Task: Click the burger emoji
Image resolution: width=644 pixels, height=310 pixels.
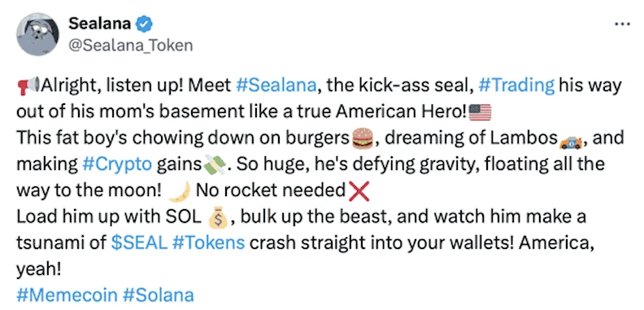Action: pos(363,138)
